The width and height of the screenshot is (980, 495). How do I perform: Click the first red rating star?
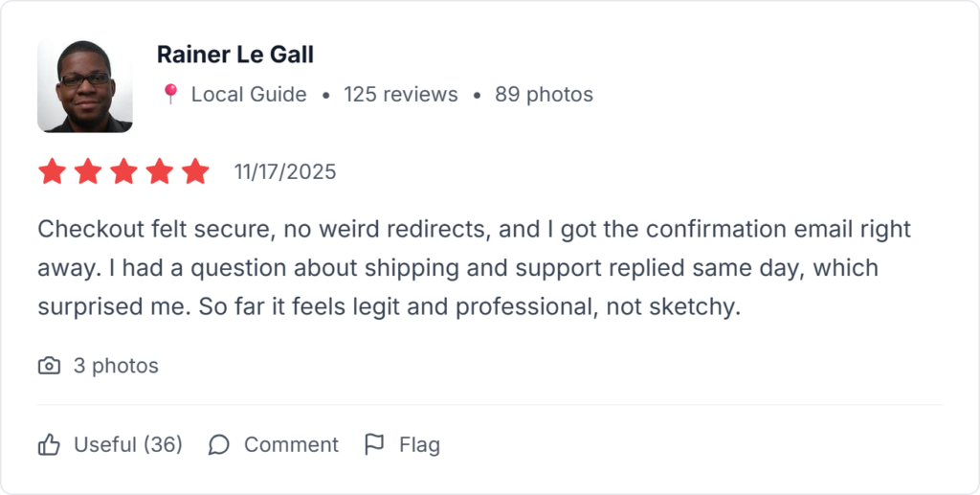(x=52, y=172)
